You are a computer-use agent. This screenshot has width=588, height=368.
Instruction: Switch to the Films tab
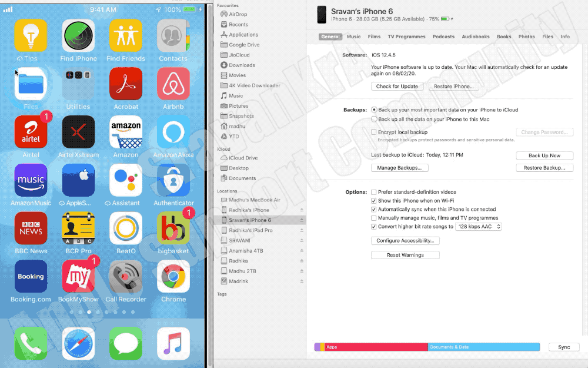pos(374,37)
